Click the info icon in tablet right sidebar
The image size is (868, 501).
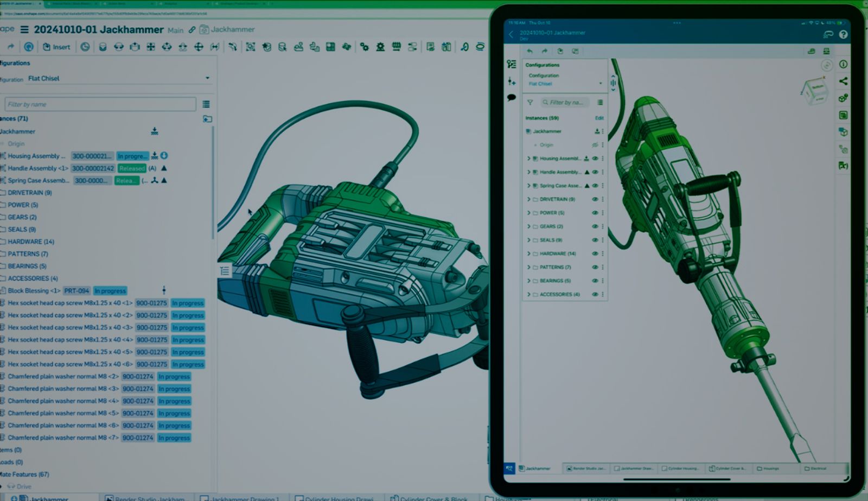(x=843, y=64)
